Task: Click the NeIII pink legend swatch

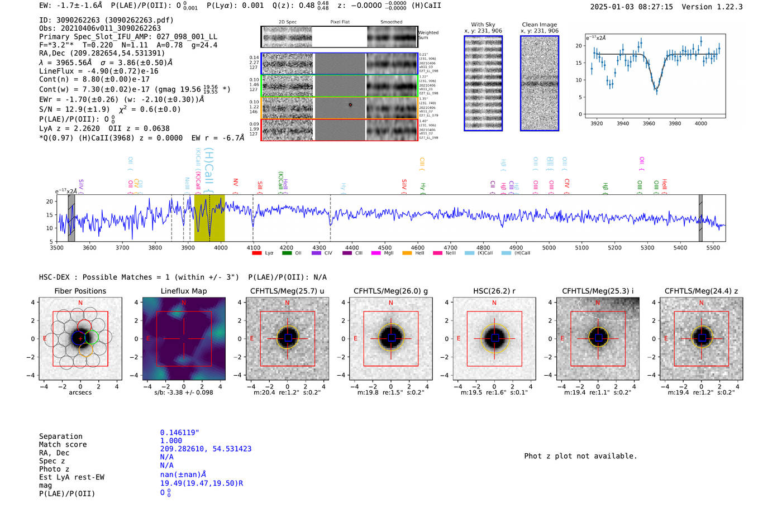Action: click(437, 253)
